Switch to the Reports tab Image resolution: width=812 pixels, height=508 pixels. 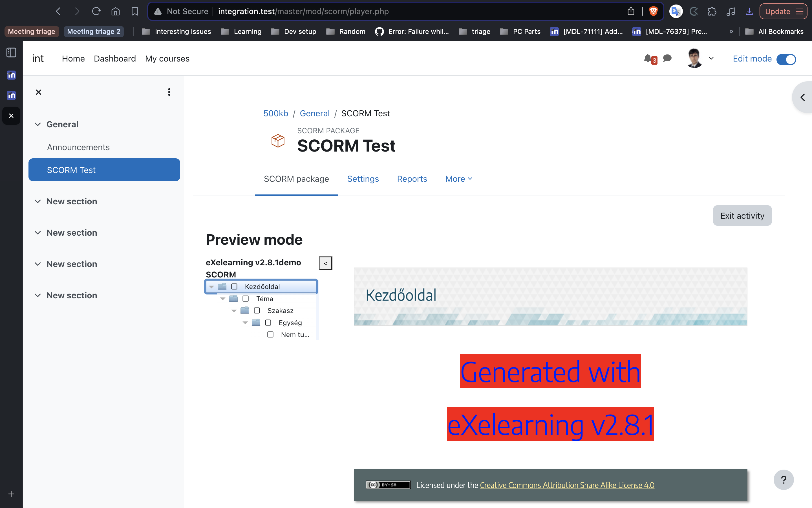click(412, 179)
